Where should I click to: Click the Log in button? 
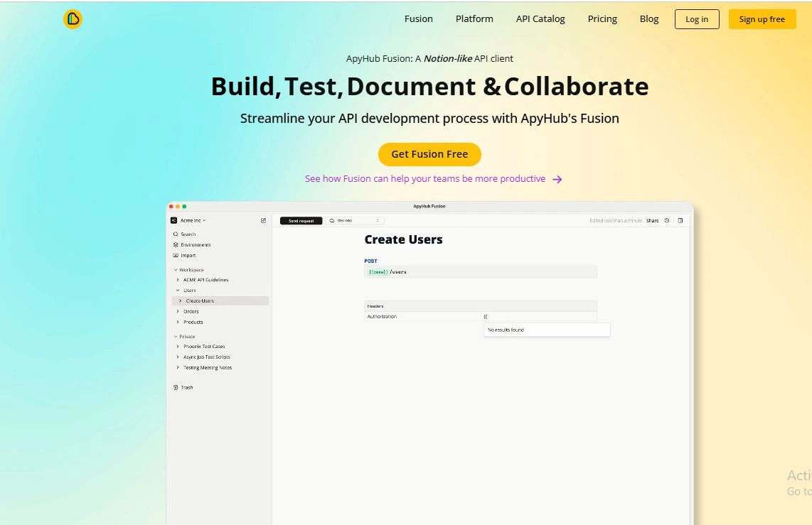tap(697, 19)
